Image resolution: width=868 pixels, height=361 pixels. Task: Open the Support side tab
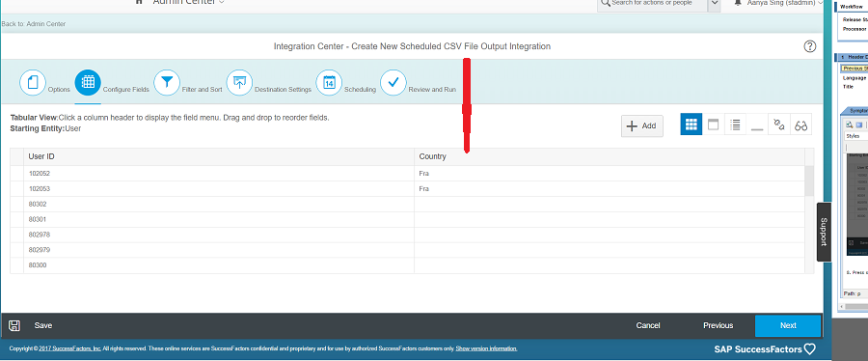coord(824,232)
